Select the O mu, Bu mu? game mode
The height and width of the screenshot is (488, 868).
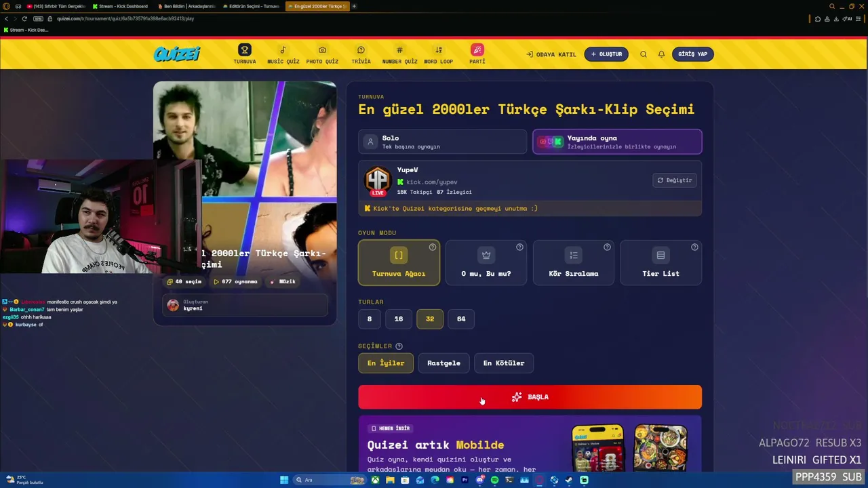[x=486, y=262]
